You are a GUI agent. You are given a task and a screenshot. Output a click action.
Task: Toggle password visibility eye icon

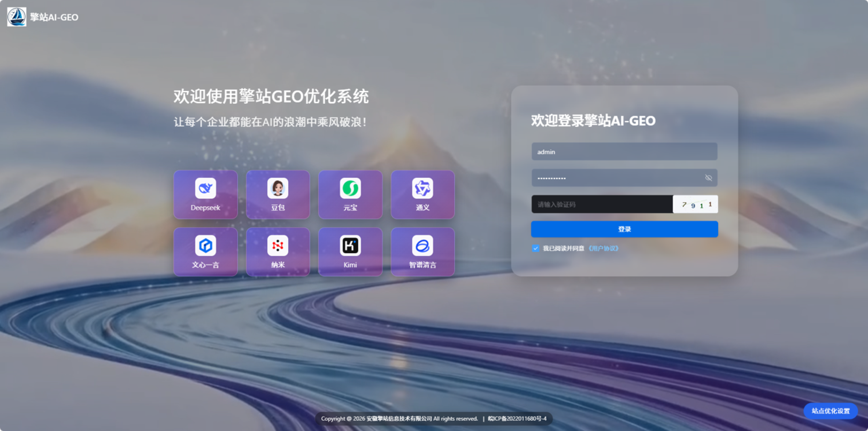tap(708, 178)
